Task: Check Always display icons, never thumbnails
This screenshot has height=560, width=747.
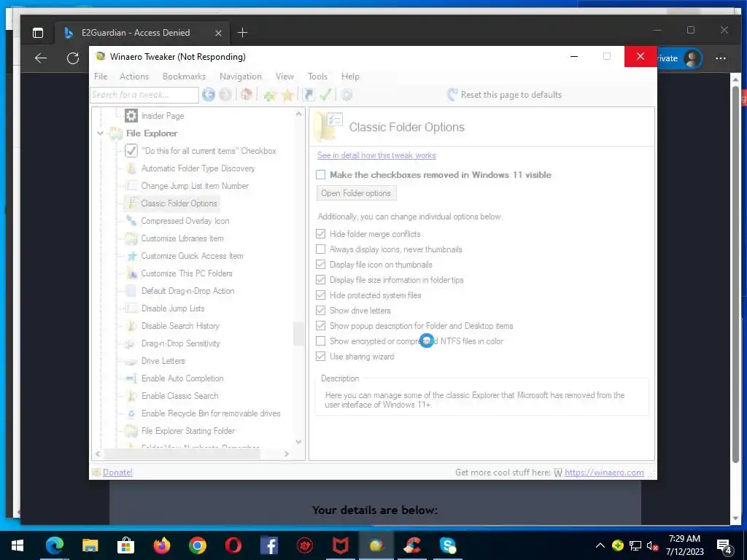Action: [x=321, y=249]
